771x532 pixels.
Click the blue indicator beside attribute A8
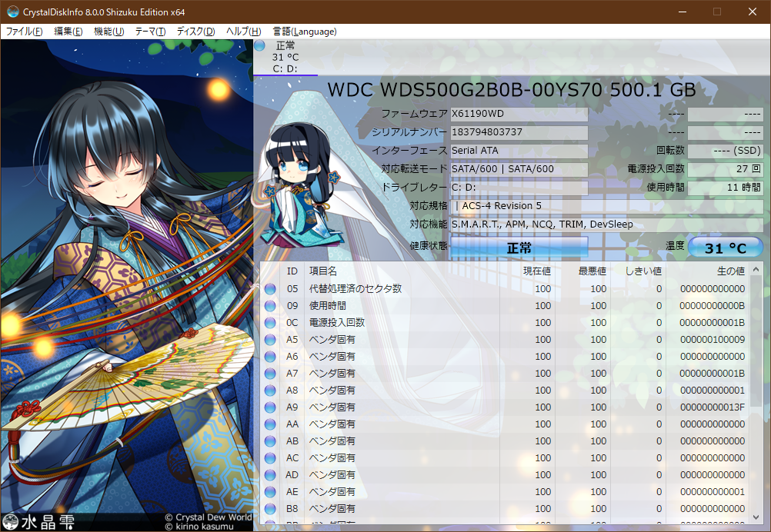[269, 390]
